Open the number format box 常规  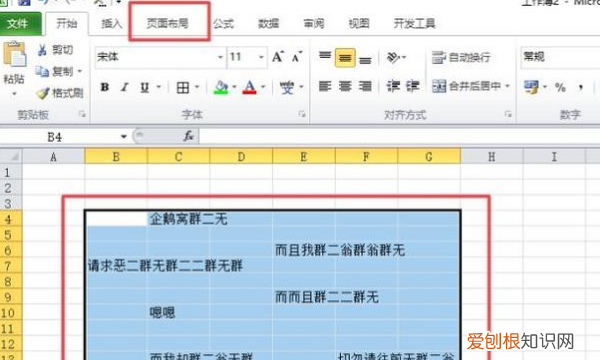pos(560,57)
